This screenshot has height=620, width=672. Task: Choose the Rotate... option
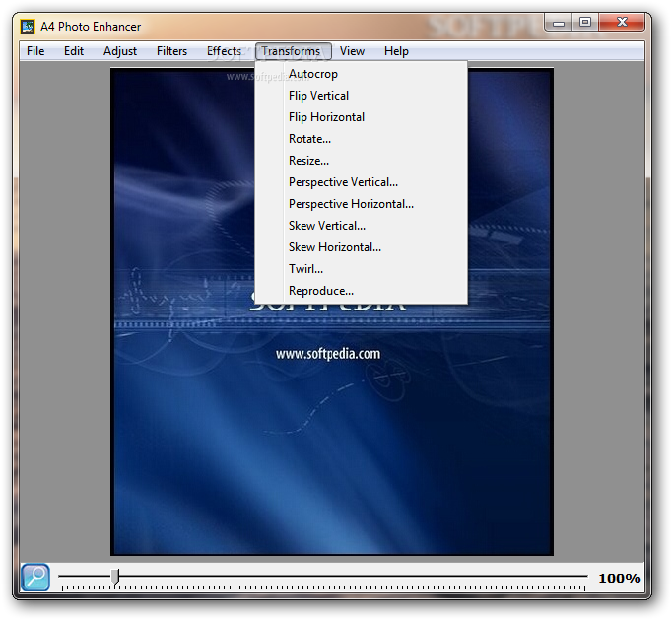pos(361,139)
